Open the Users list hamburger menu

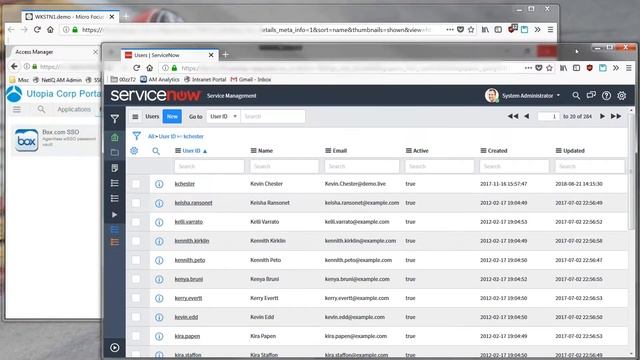point(135,117)
